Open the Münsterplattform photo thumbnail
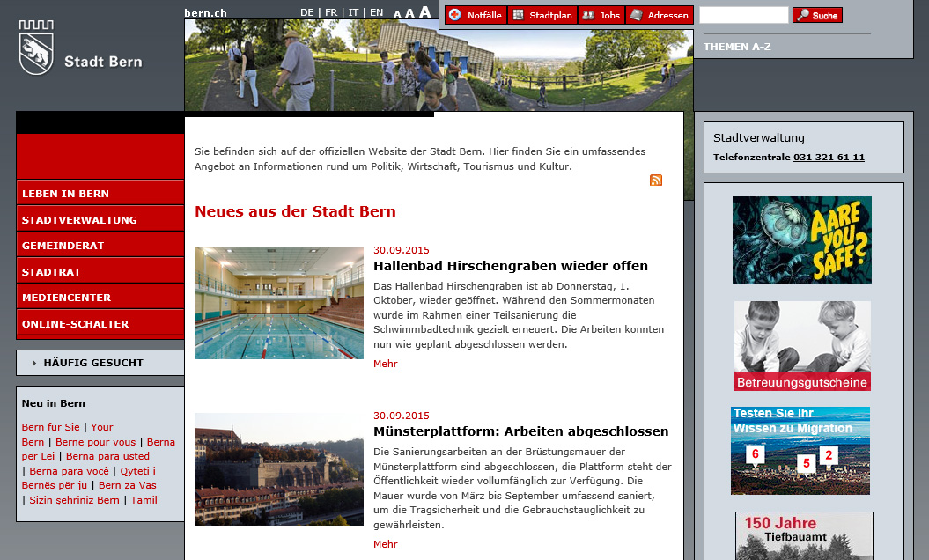 tap(279, 469)
